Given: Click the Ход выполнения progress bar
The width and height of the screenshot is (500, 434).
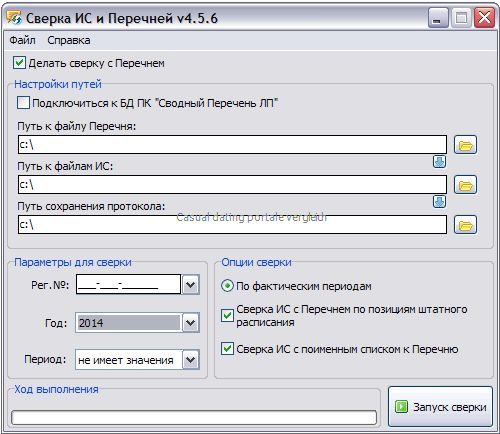Looking at the screenshot, I should [194, 417].
